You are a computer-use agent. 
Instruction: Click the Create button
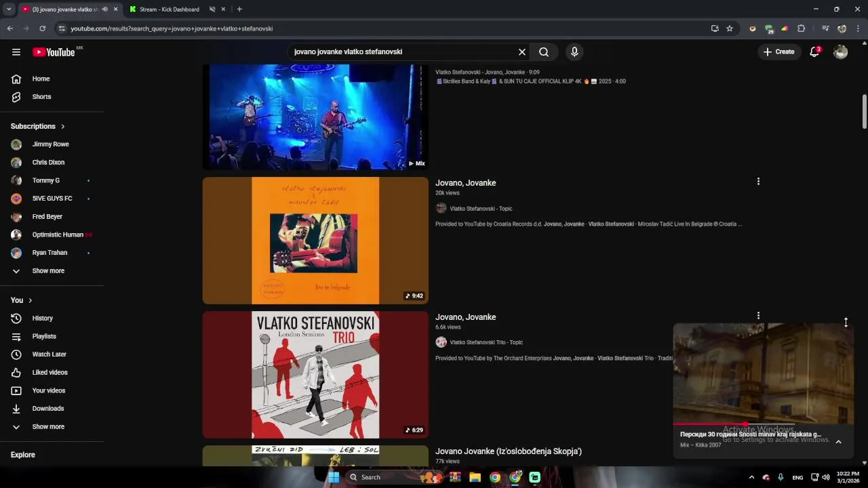(x=778, y=52)
